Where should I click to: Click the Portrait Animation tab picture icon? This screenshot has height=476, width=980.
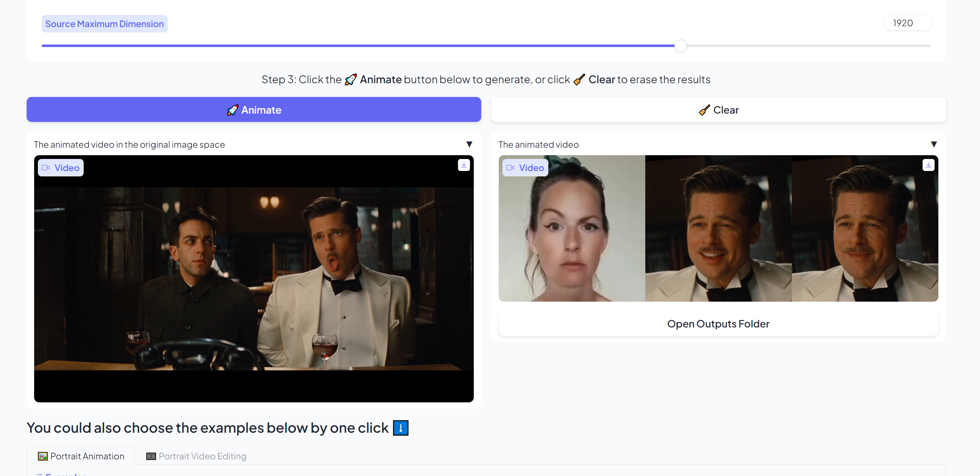[x=42, y=456]
